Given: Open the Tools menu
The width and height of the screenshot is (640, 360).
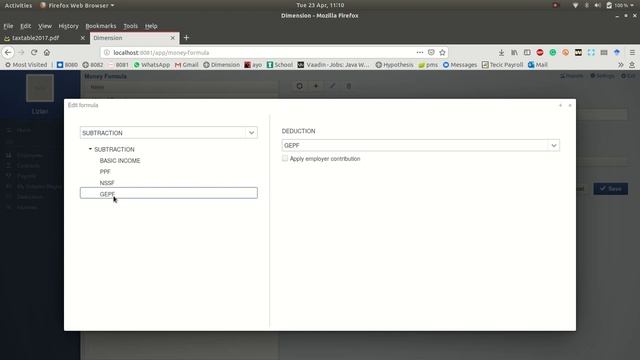Looking at the screenshot, I should coord(131,26).
